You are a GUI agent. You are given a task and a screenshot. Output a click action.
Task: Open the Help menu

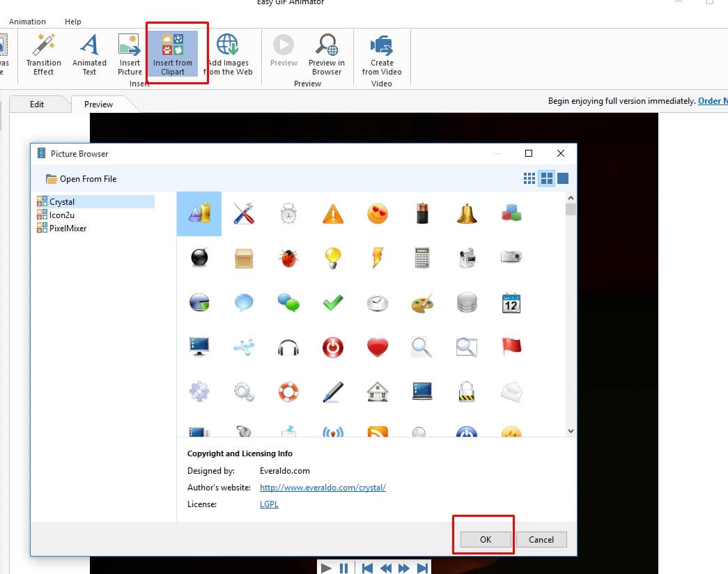point(72,22)
